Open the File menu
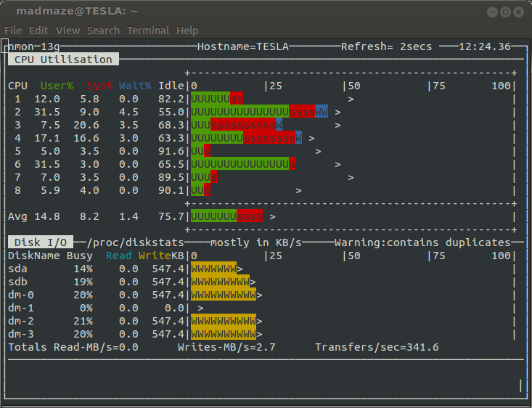532x408 pixels. coord(13,30)
